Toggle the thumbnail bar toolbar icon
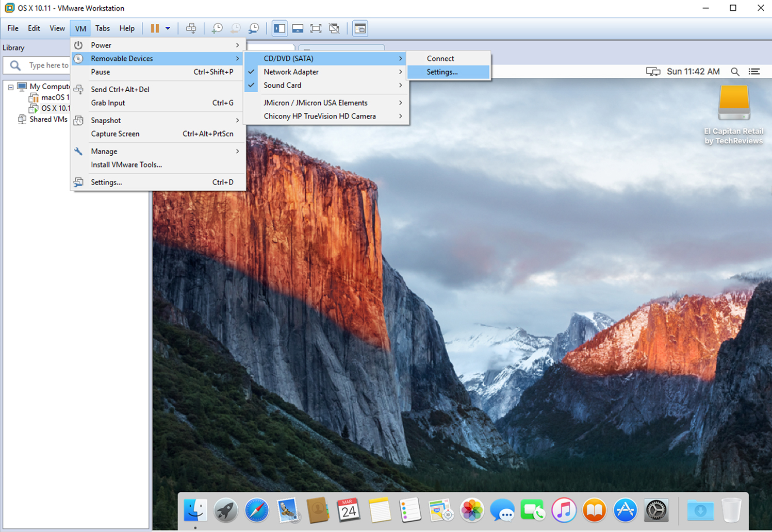Screen dimensions: 772x532 tap(298, 28)
